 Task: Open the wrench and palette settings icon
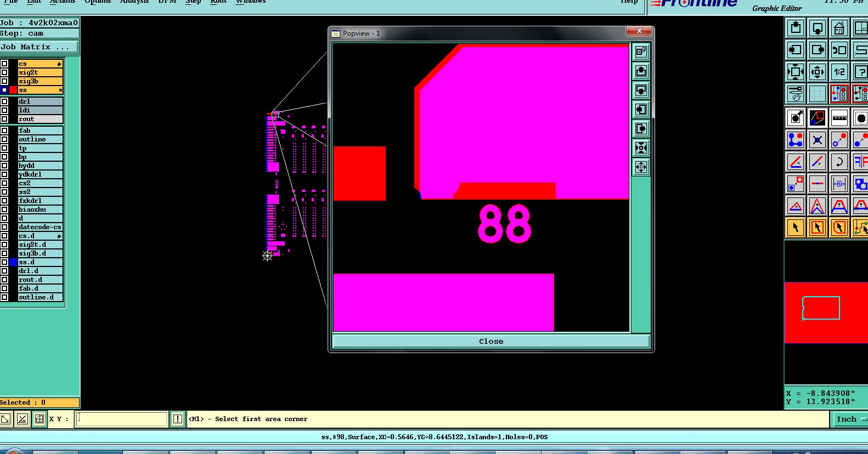coord(796,94)
